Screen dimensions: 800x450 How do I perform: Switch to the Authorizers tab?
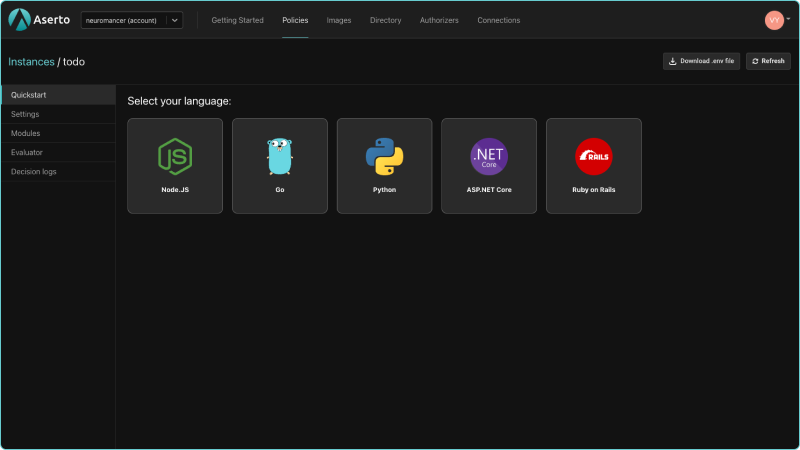click(x=439, y=20)
